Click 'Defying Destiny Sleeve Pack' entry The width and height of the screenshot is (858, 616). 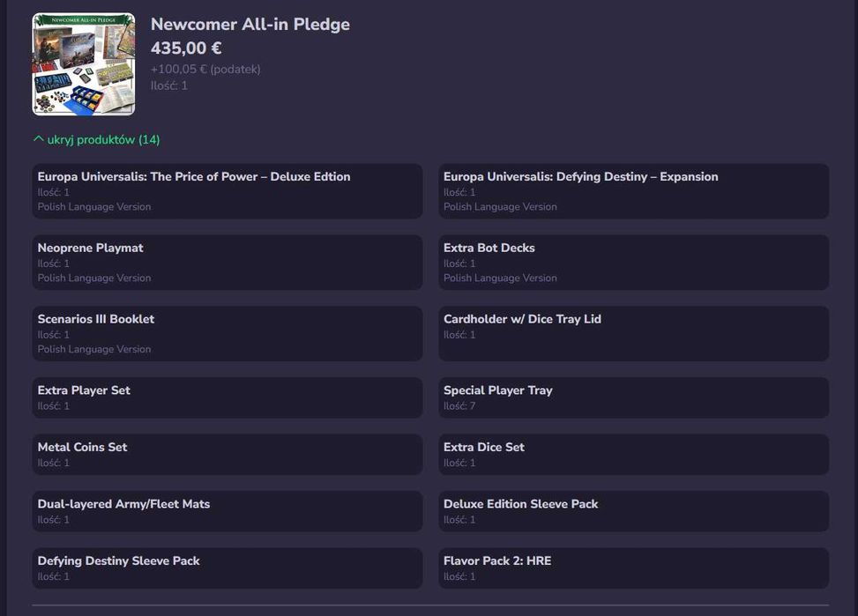pyautogui.click(x=228, y=568)
